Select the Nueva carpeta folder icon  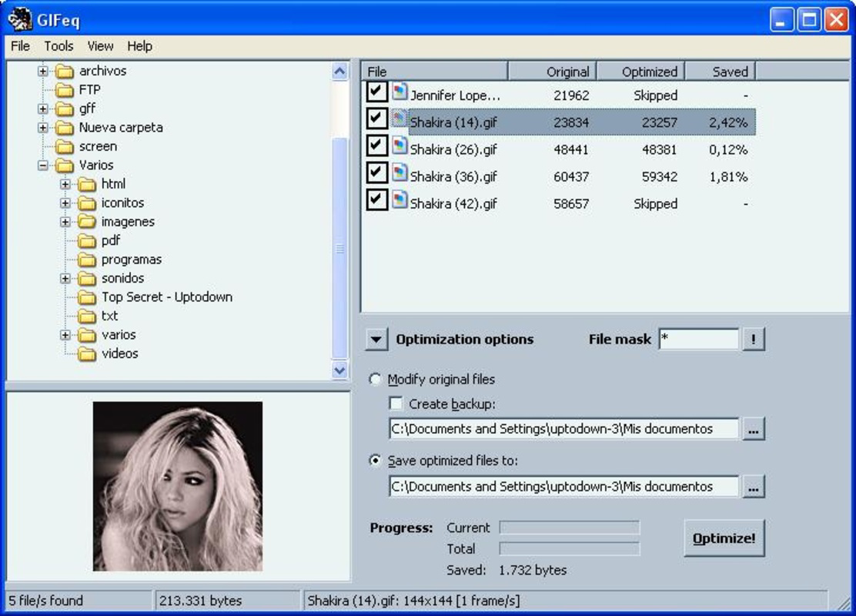[x=65, y=128]
